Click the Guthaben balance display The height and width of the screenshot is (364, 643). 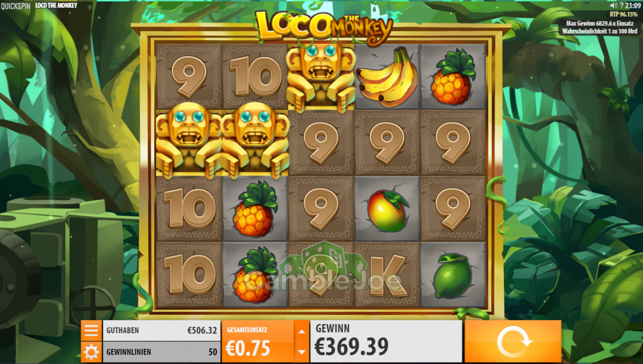point(162,330)
